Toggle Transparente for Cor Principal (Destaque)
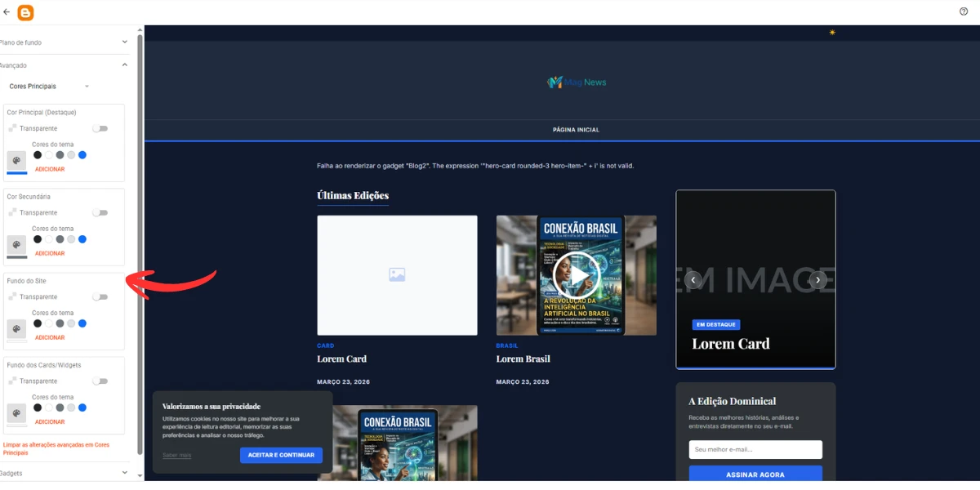Screen dimensions: 980x490 (x=100, y=128)
